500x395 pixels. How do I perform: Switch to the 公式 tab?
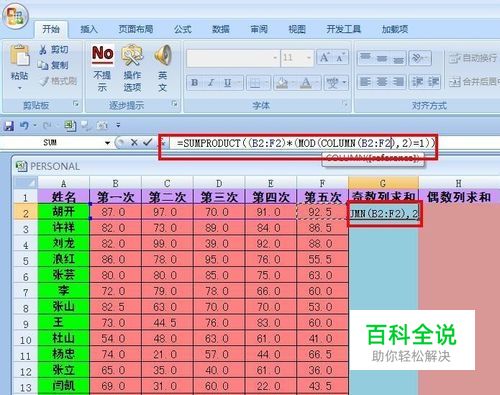click(x=183, y=29)
